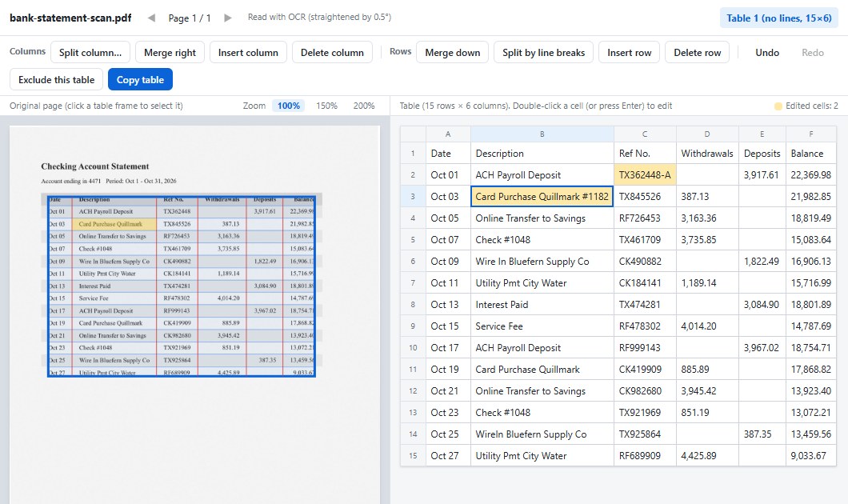Click deposit cell 1,822.49
Screen dimensions: 848x504
click(x=762, y=261)
